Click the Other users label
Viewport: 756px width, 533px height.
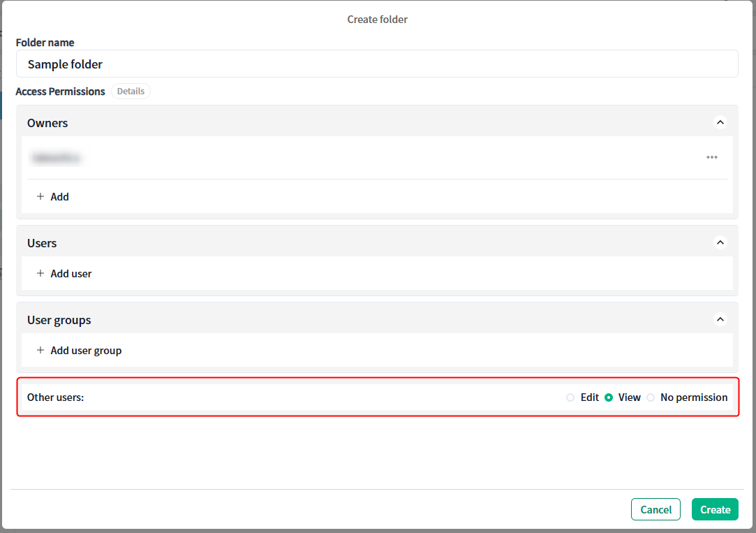(55, 397)
